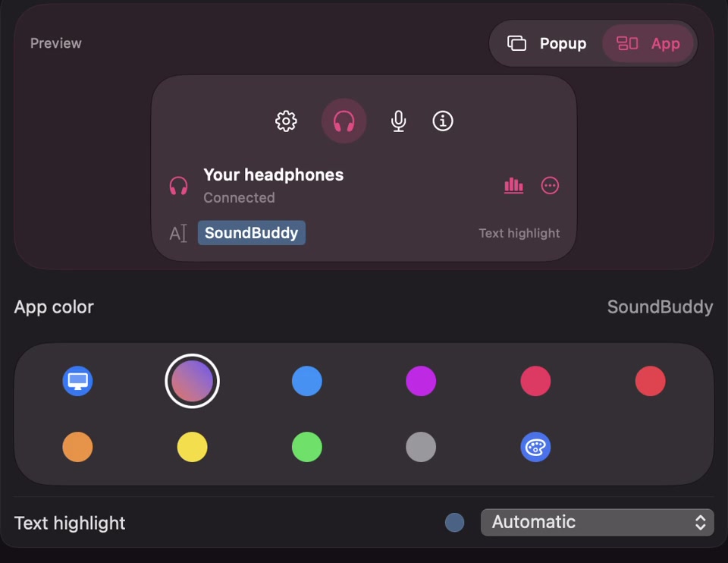
Task: Click the SoundBuddy app color name label
Action: click(661, 307)
